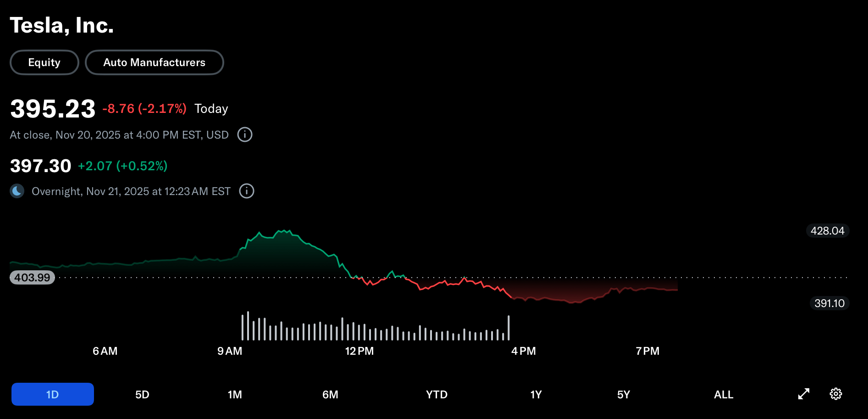
Task: Click the 403.99 previous close label
Action: pyautogui.click(x=32, y=278)
